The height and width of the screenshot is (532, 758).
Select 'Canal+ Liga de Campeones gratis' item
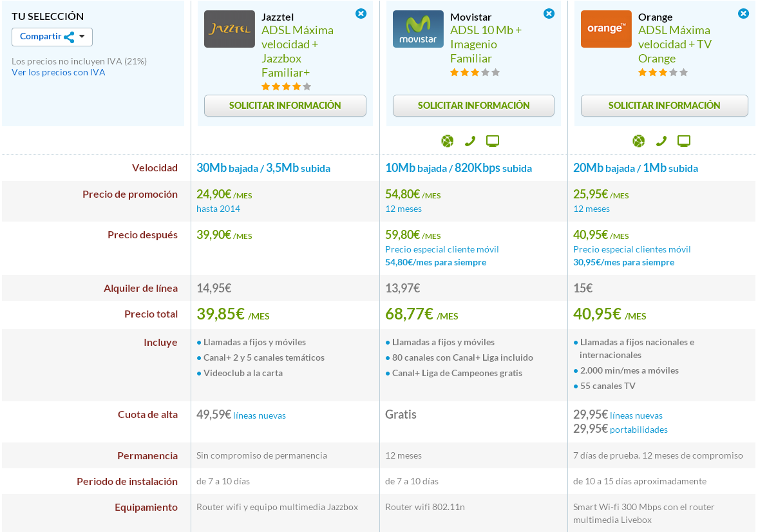[x=457, y=373]
